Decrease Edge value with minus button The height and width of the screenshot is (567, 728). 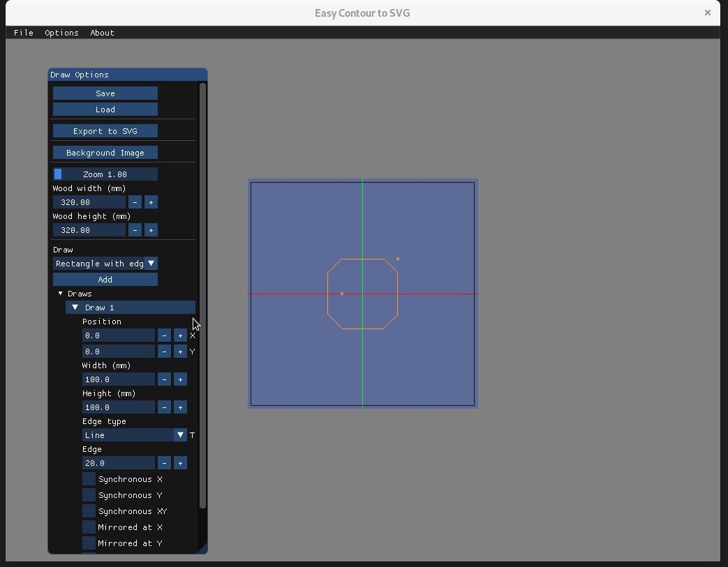tap(164, 462)
